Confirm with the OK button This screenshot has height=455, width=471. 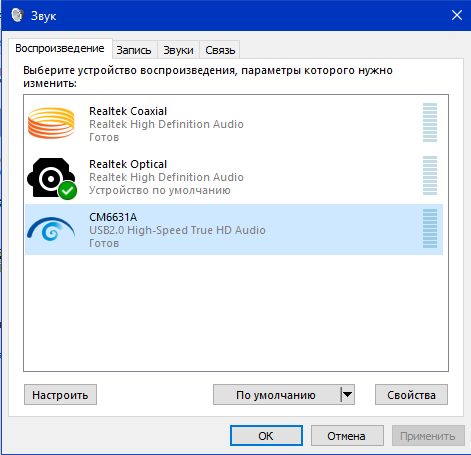(266, 436)
